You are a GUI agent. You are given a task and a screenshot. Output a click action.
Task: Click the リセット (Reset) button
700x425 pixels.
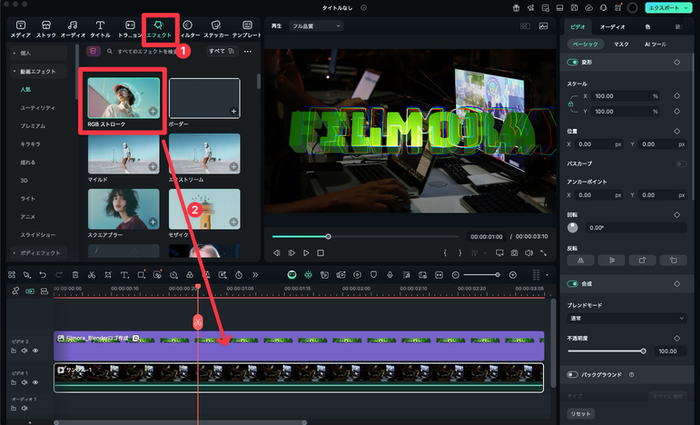(x=580, y=413)
